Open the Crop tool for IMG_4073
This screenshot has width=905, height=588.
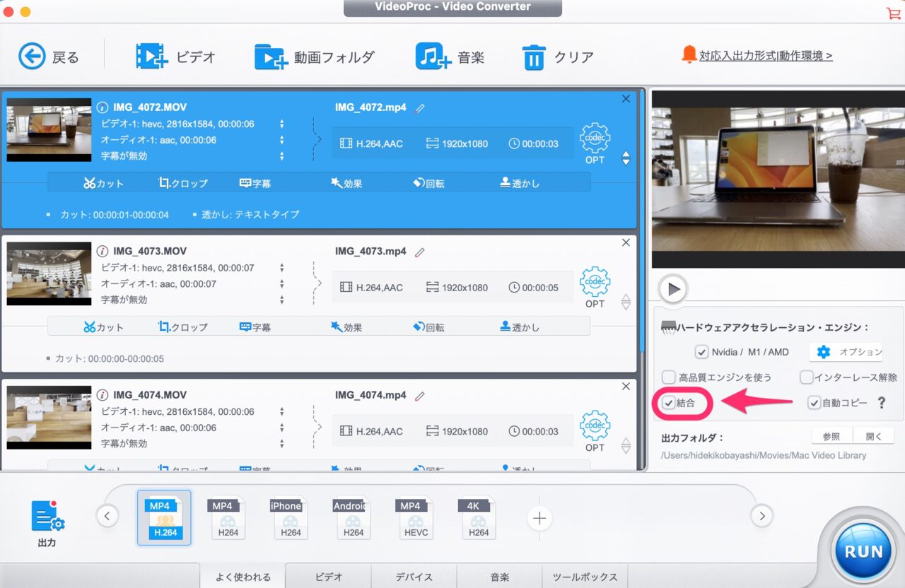(x=165, y=327)
